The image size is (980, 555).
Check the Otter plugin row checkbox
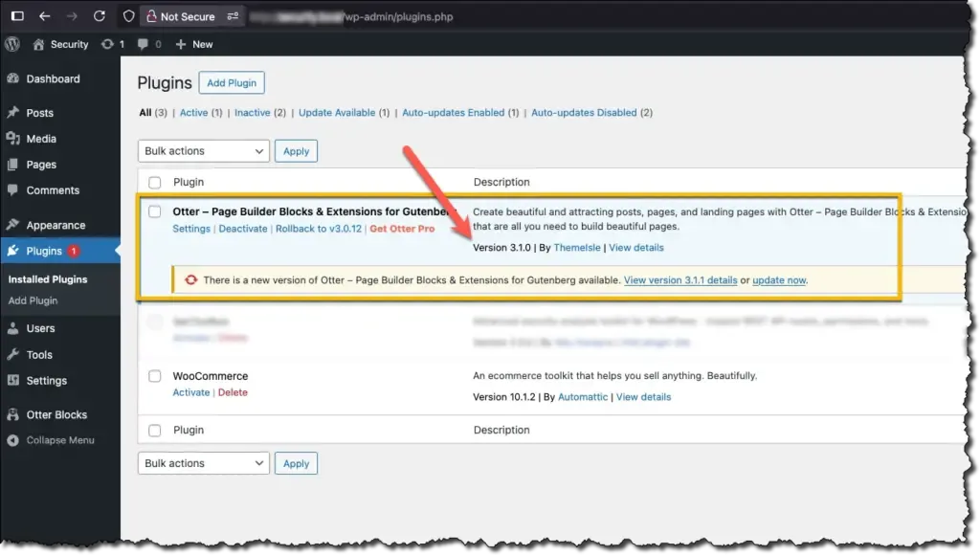[154, 211]
